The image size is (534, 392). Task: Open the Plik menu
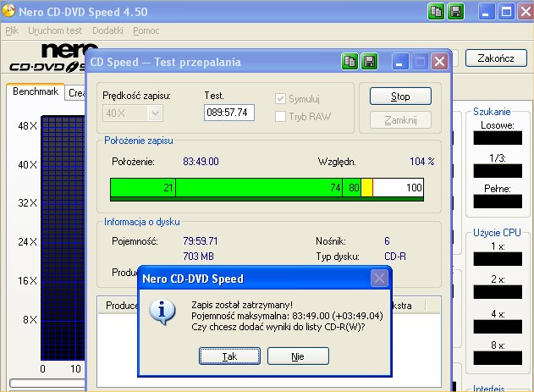pyautogui.click(x=12, y=30)
